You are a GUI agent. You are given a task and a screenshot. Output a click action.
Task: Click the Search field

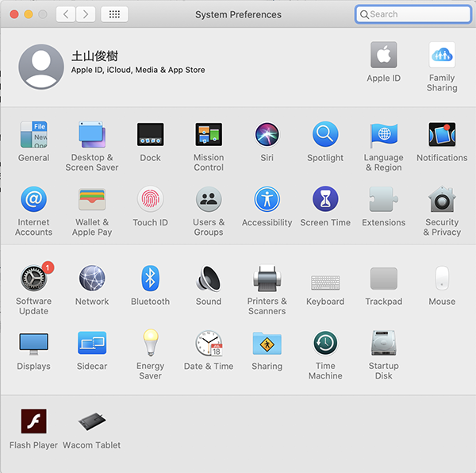(413, 14)
